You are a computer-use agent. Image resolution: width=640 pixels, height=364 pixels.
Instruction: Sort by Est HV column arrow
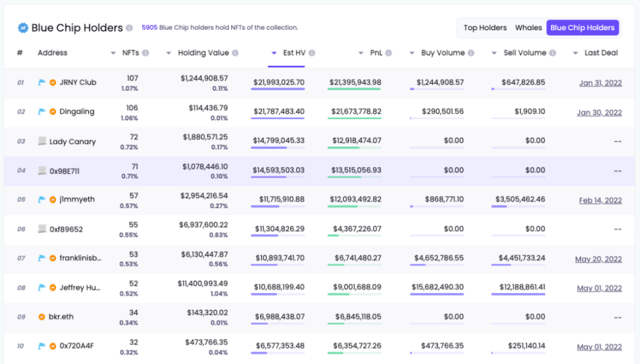pyautogui.click(x=274, y=53)
